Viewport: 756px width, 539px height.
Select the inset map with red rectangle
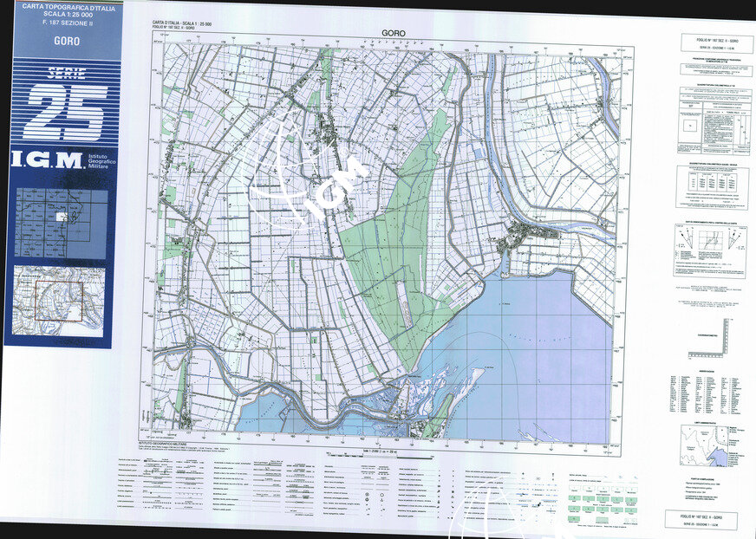[x=58, y=302]
